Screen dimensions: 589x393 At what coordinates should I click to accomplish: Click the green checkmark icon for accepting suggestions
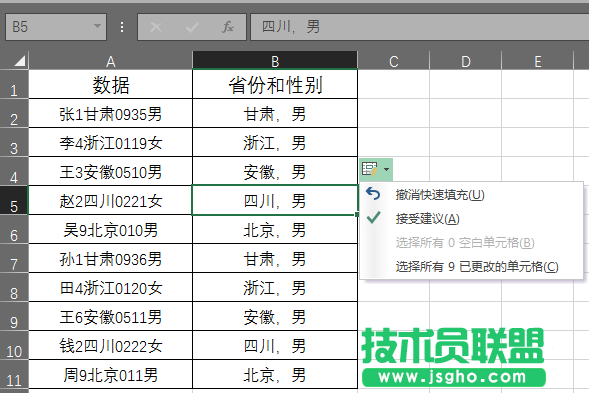pos(374,218)
